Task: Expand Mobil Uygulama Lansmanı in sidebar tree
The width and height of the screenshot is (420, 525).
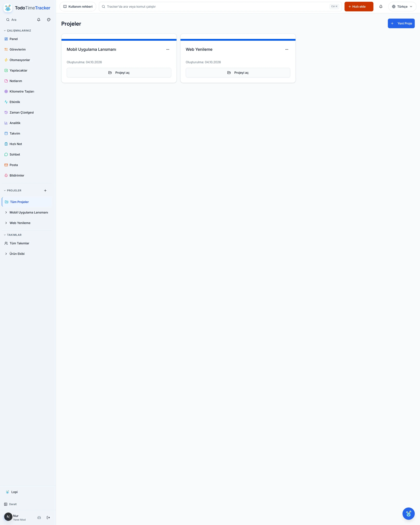Action: click(6, 212)
